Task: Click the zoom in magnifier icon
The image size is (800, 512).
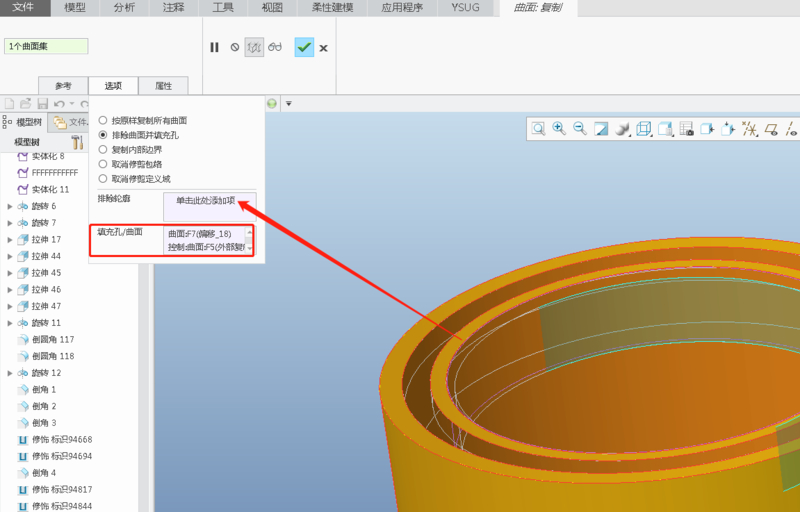Action: [x=559, y=128]
